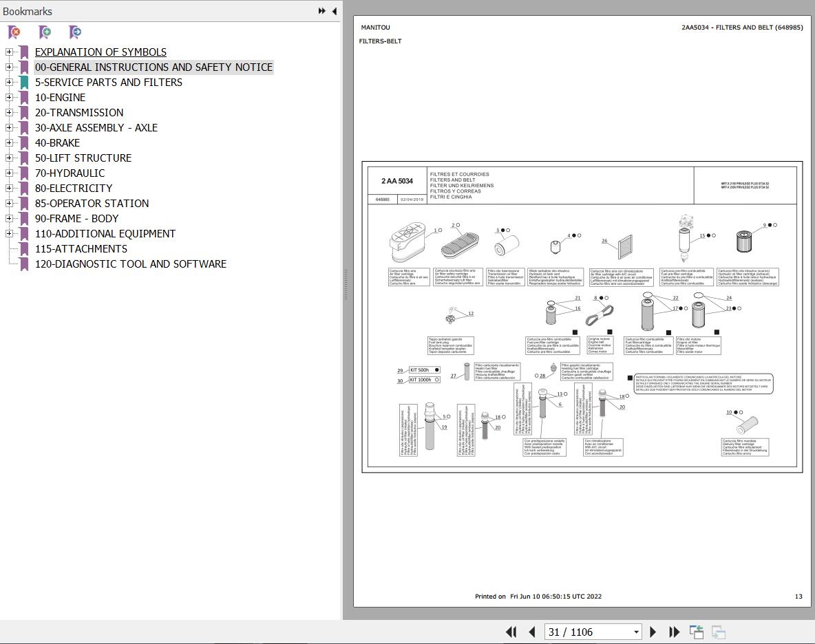Expand the 5-SERVICE PARTS AND FILTERS node

click(9, 83)
